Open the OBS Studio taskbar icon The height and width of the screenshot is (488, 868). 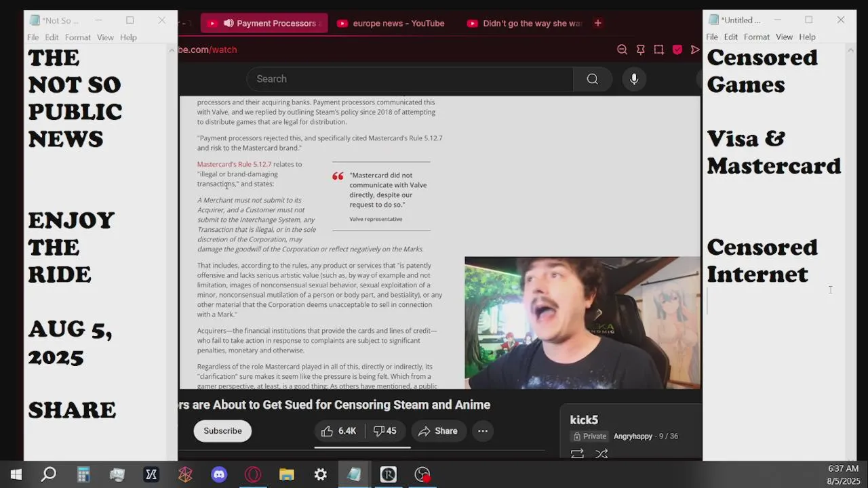[x=422, y=474]
